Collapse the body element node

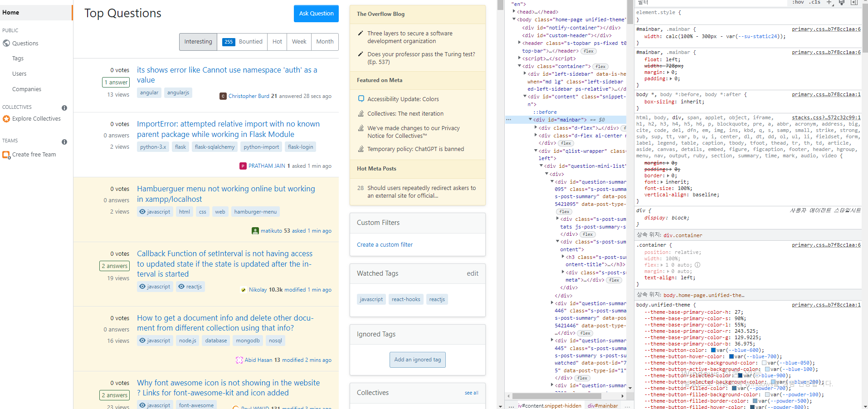coord(514,19)
